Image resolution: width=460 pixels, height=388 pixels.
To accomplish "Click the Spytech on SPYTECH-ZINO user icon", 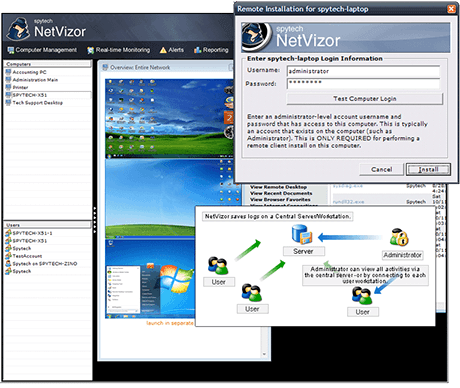I will (x=8, y=264).
